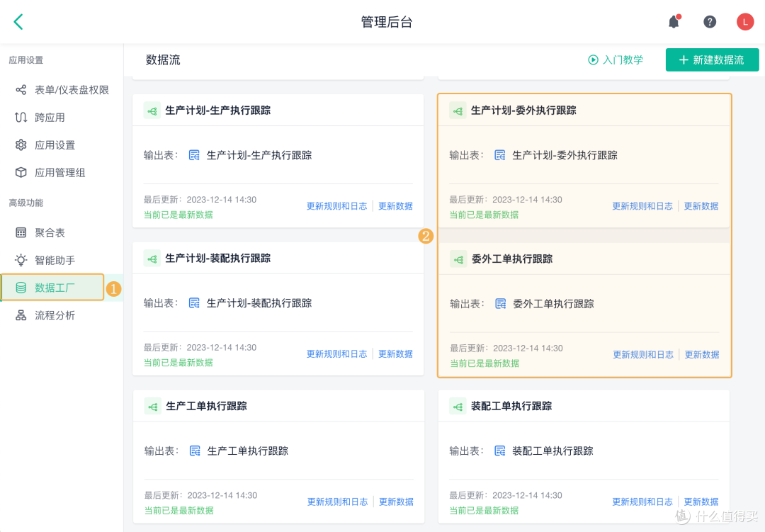Click the 应用管理组 cube icon
This screenshot has width=765, height=532.
tap(21, 172)
